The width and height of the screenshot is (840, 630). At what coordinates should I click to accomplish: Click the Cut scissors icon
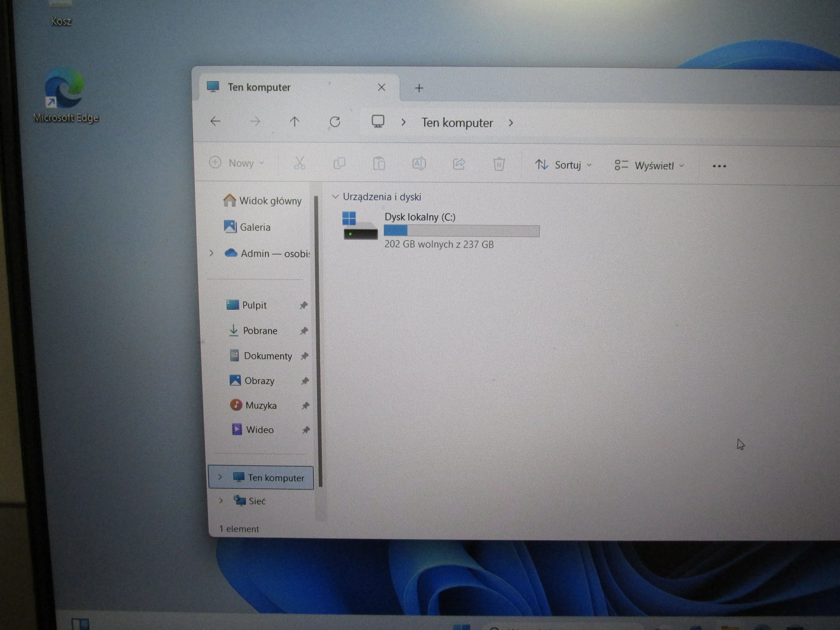[x=300, y=163]
